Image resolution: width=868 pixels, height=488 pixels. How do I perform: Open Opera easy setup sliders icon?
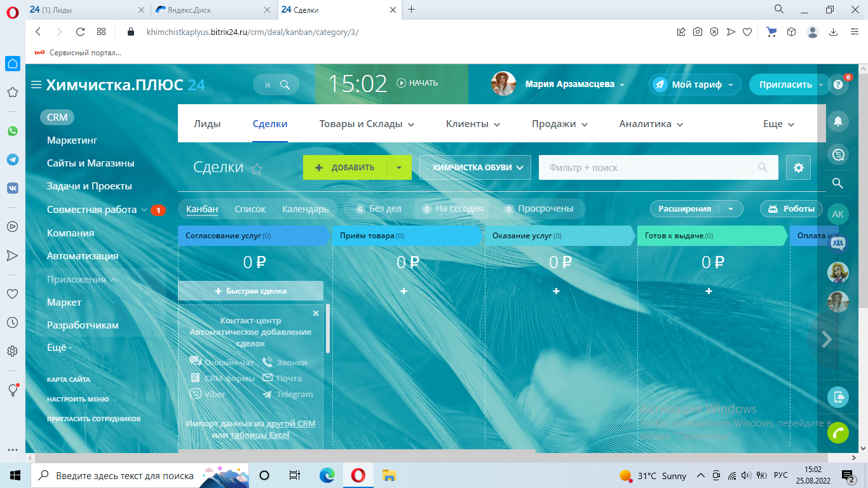tap(853, 32)
